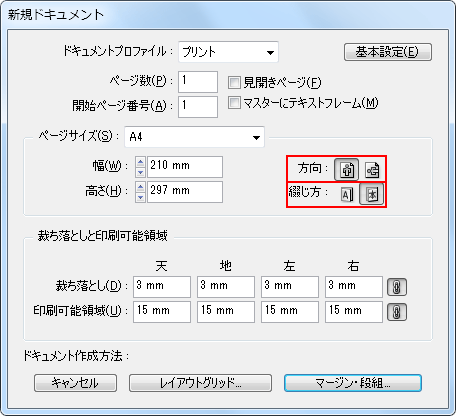This screenshot has height=416, width=456.
Task: Click the 裁ち落とし 左 field
Action: pos(290,287)
